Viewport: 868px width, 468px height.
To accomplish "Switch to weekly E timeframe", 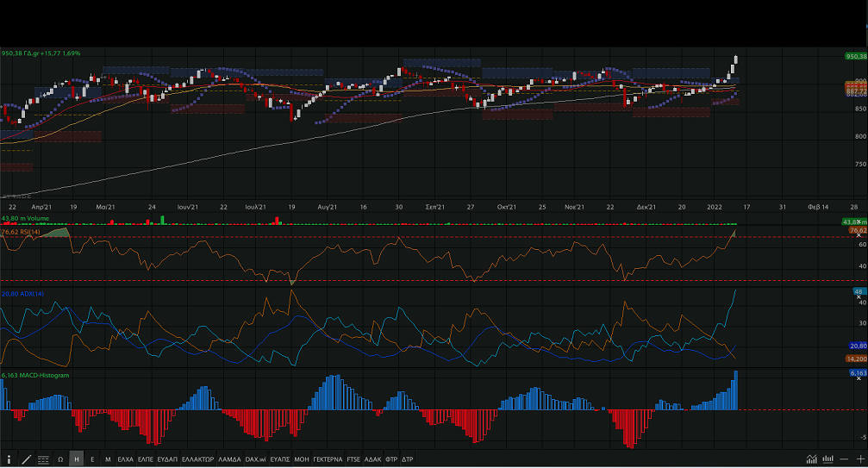I will coord(92,459).
